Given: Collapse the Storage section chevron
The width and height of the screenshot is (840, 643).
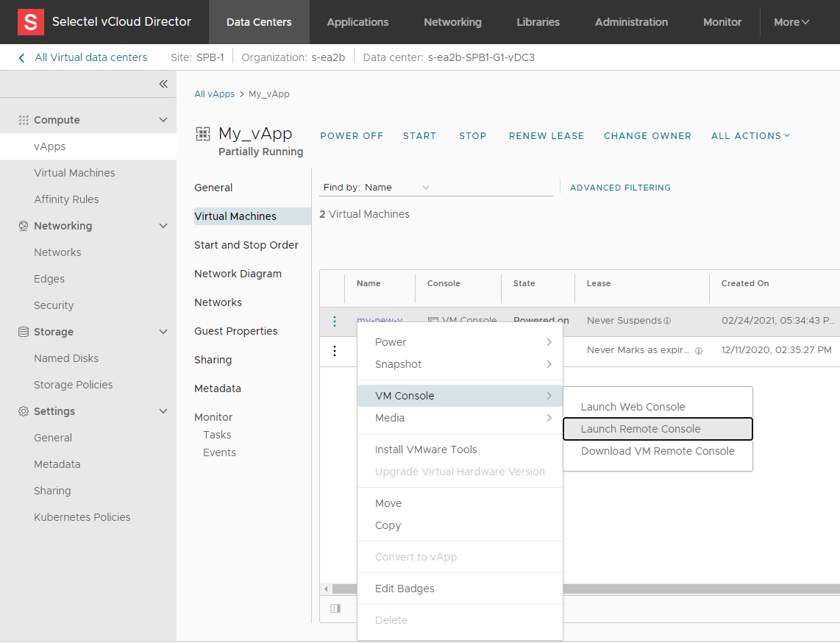Looking at the screenshot, I should click(163, 332).
